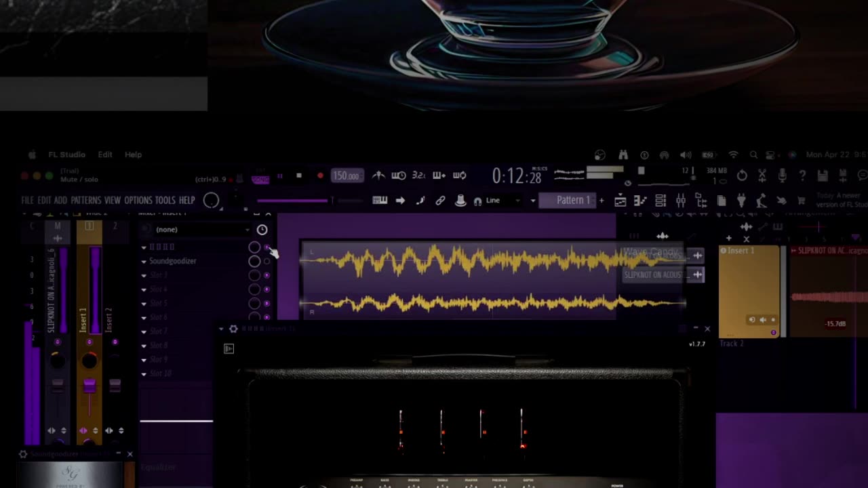Open the Browser view icon
The width and height of the screenshot is (868, 488).
pos(701,201)
